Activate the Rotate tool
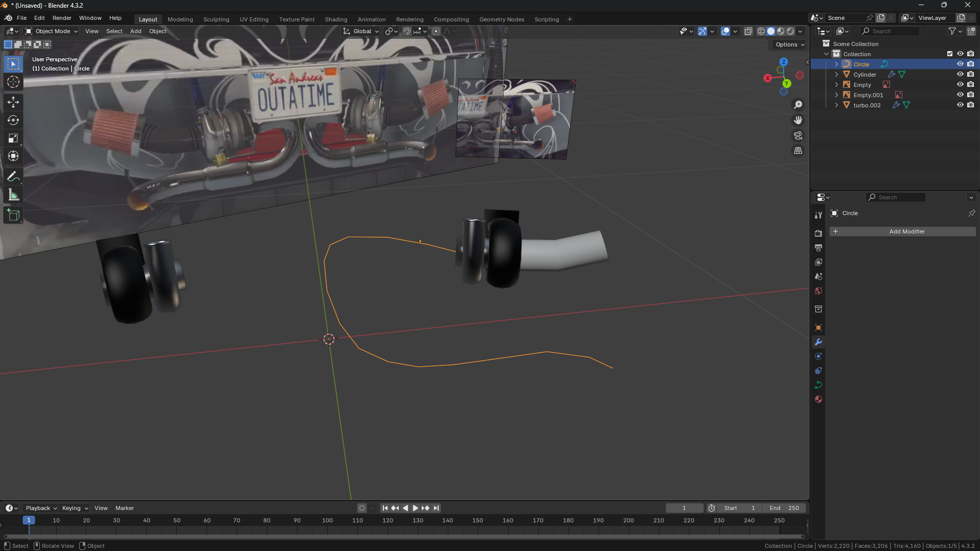 pyautogui.click(x=13, y=120)
